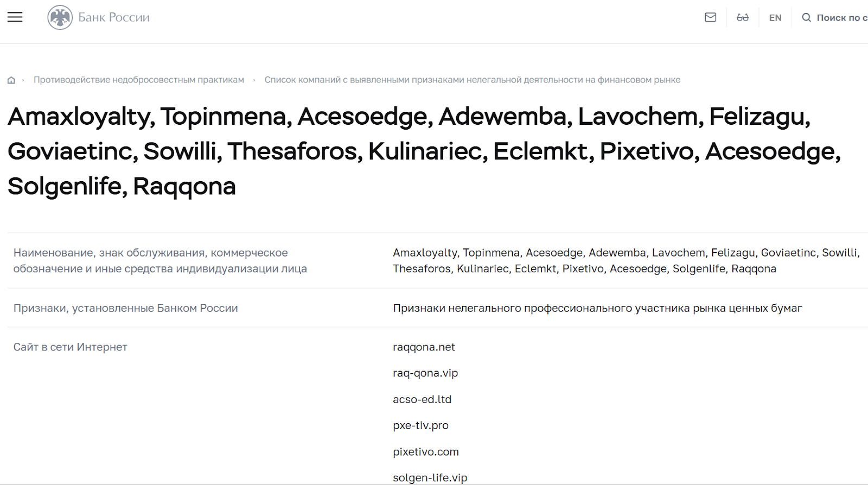
Task: Toggle the visually impaired glasses icon
Action: (742, 17)
